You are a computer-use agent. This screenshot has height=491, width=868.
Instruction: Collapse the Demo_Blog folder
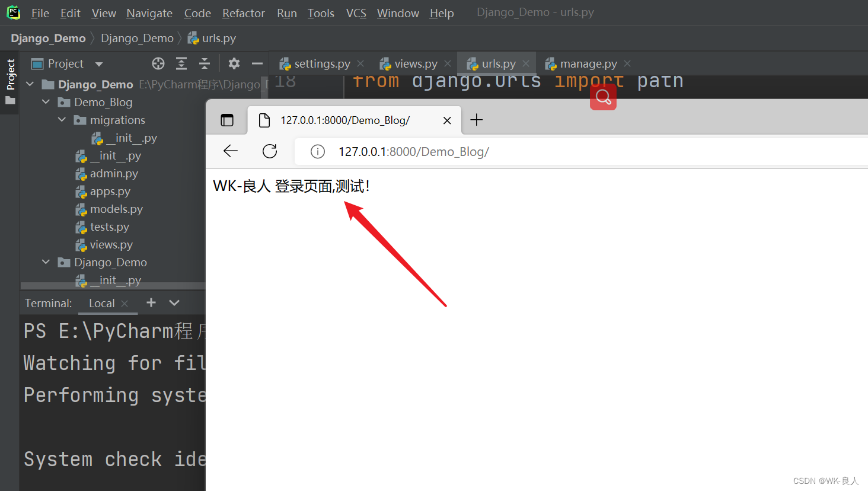click(x=46, y=102)
